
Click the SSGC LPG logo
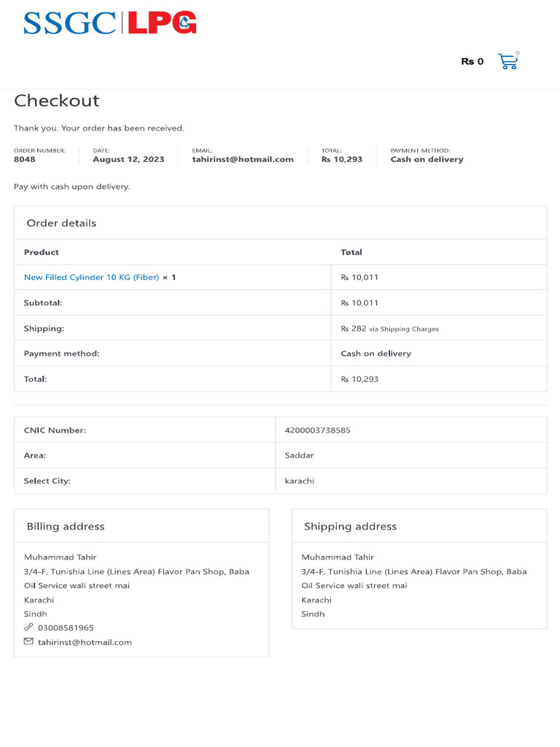pyautogui.click(x=110, y=23)
